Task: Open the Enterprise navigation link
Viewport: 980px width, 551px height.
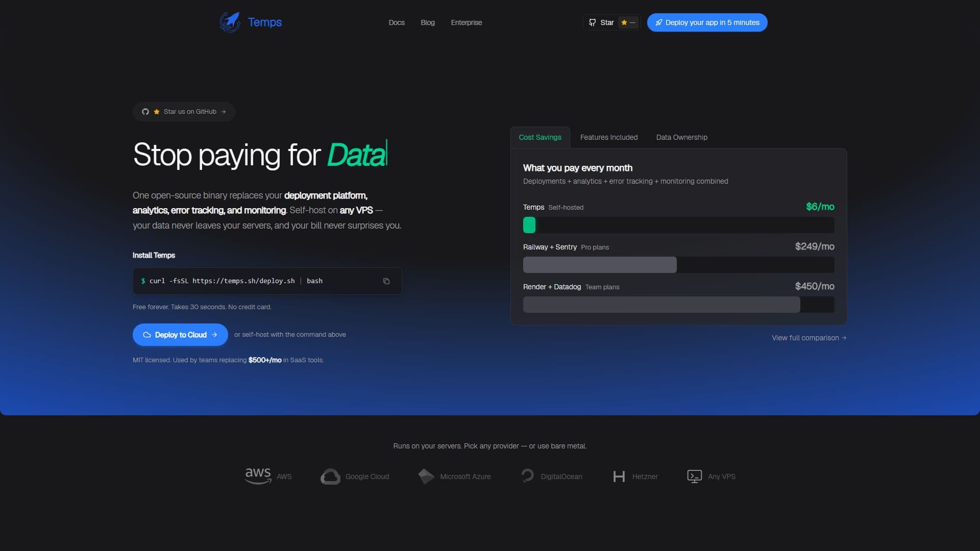Action: pyautogui.click(x=467, y=22)
